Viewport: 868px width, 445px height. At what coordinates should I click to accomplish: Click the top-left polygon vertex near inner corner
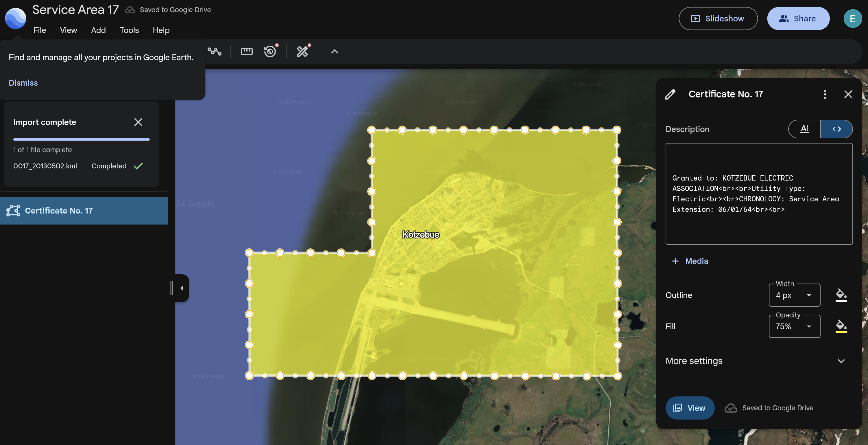click(x=372, y=130)
